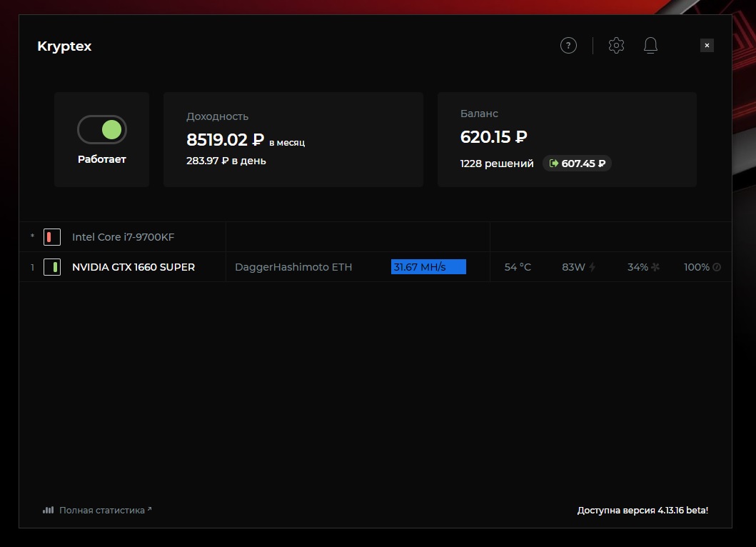Click the 607.45 ₽ withdraw button
The width and height of the screenshot is (756, 547).
point(577,164)
